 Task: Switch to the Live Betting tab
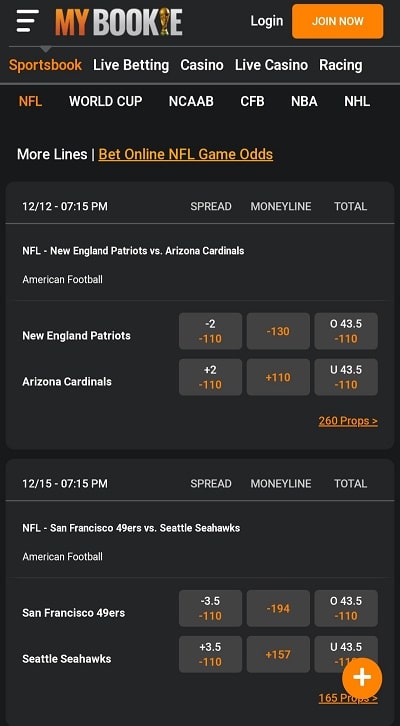tap(131, 65)
